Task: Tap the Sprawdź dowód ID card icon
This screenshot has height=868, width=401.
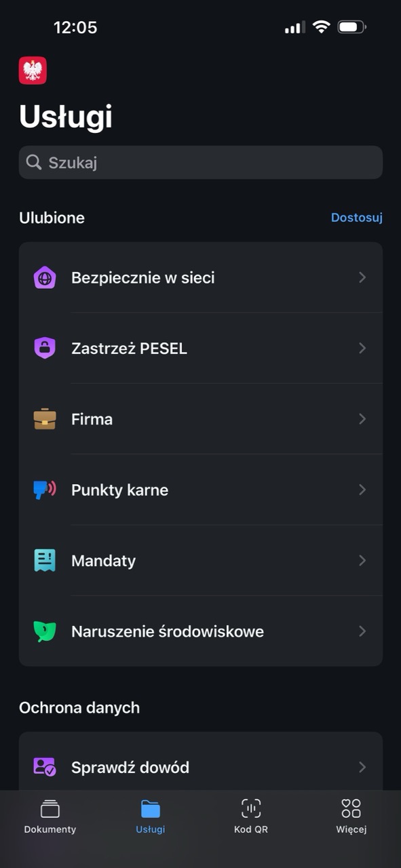Action: (45, 767)
